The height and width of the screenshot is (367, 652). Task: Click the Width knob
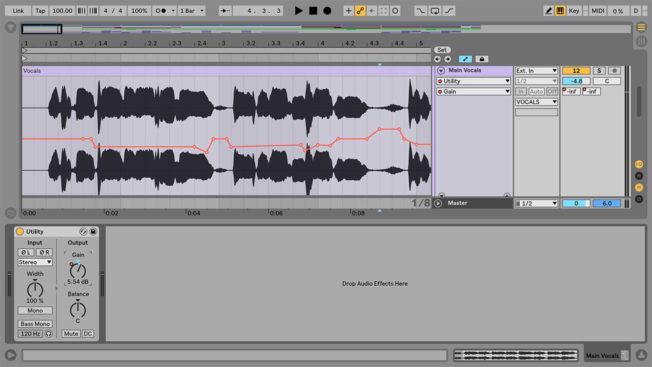click(x=35, y=288)
